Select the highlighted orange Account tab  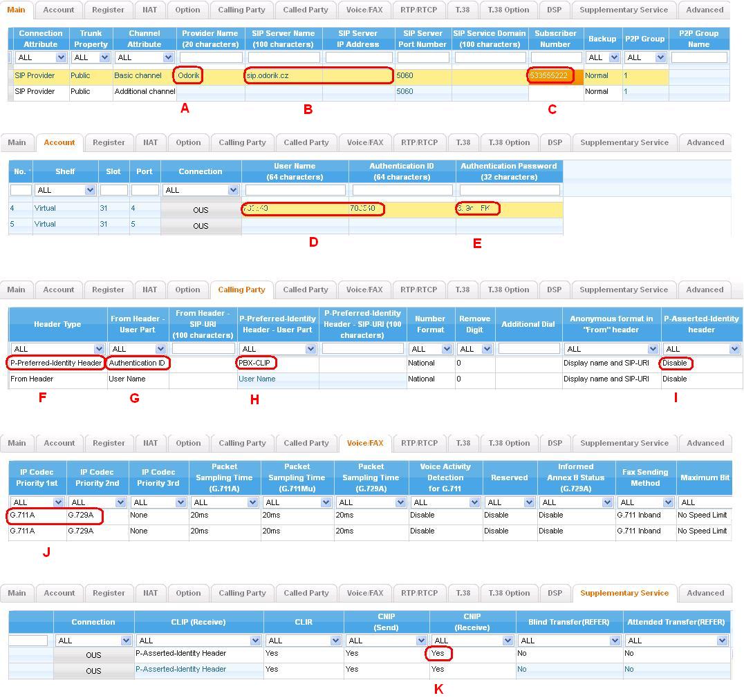point(59,142)
